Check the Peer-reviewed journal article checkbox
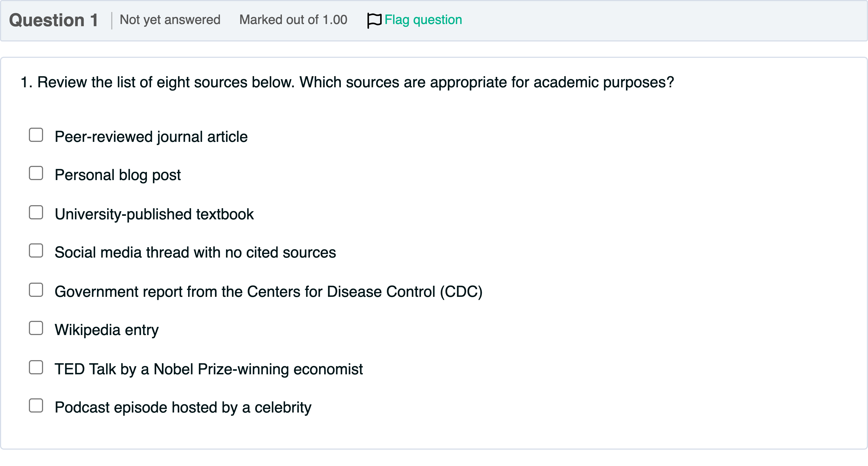Image resolution: width=868 pixels, height=466 pixels. coord(36,135)
